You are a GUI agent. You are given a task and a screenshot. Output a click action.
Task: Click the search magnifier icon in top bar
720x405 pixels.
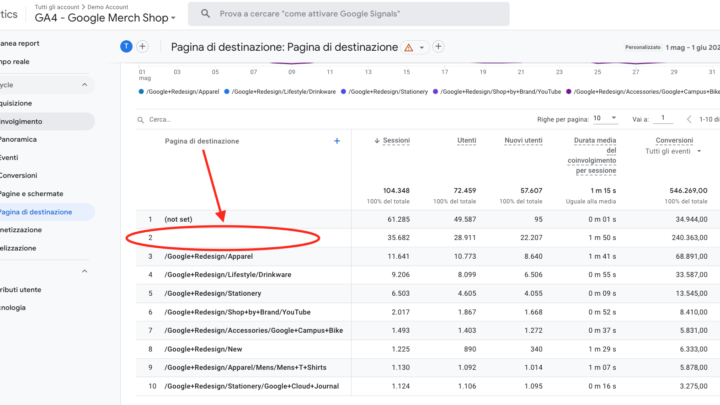205,14
